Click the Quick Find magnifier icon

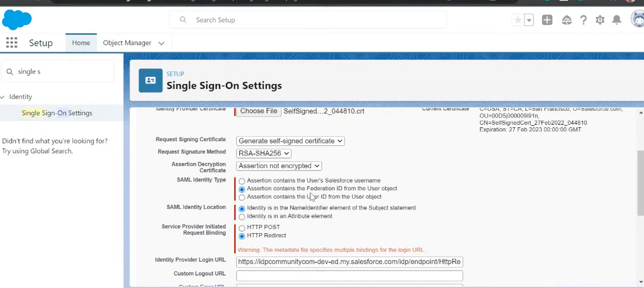point(9,72)
